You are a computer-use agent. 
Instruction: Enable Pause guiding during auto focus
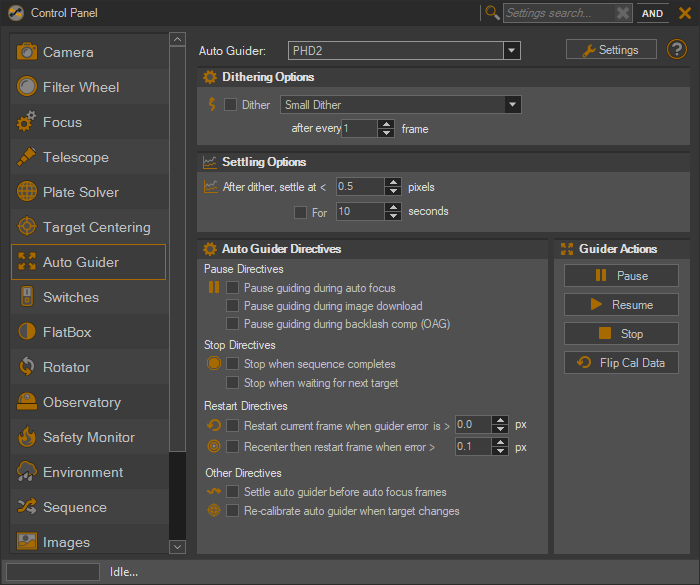(232, 287)
